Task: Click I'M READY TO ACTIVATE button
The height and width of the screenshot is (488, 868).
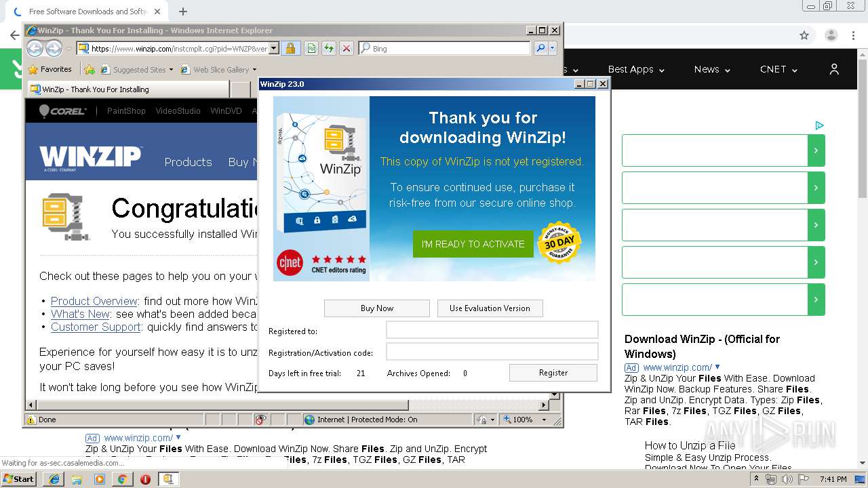Action: [x=473, y=244]
